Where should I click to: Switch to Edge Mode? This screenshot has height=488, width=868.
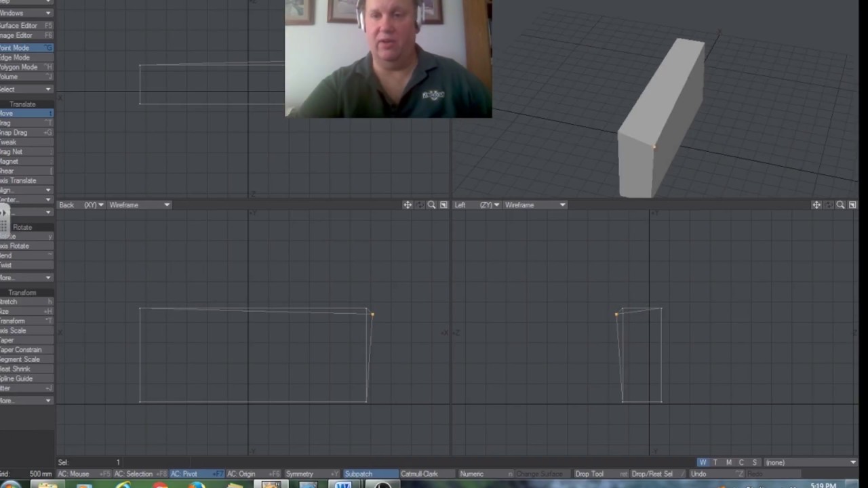[x=26, y=58]
